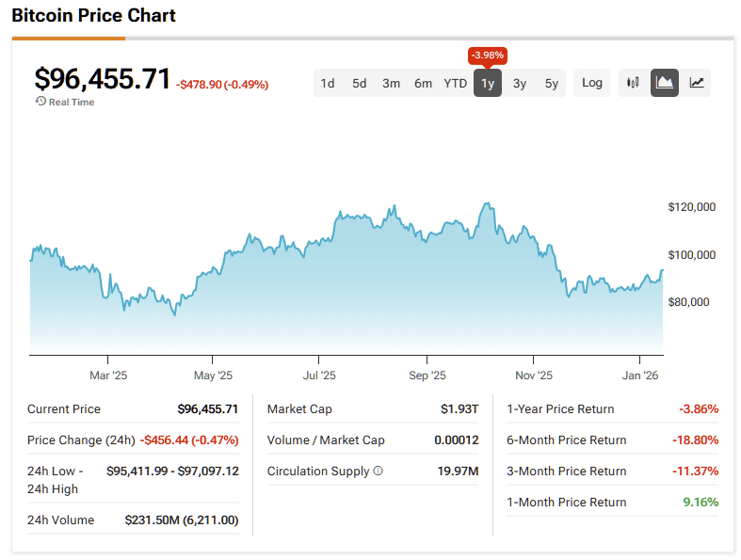Screen dimensions: 741x560
Task: Click the 6-Month Price Return -18.80%
Action: (695, 440)
